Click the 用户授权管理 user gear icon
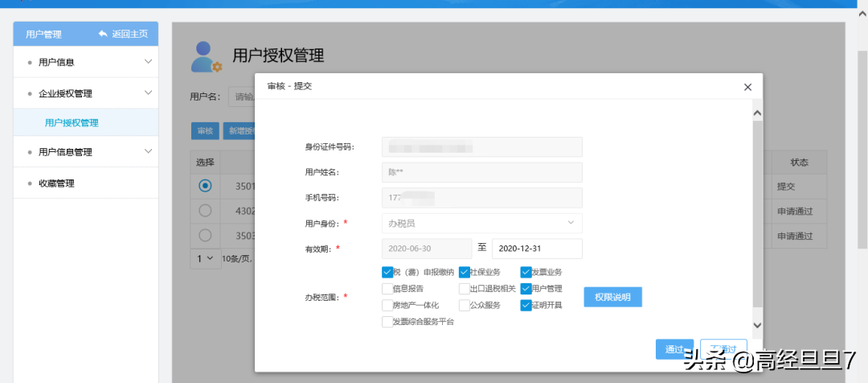Viewport: 868px width, 383px height. (206, 56)
